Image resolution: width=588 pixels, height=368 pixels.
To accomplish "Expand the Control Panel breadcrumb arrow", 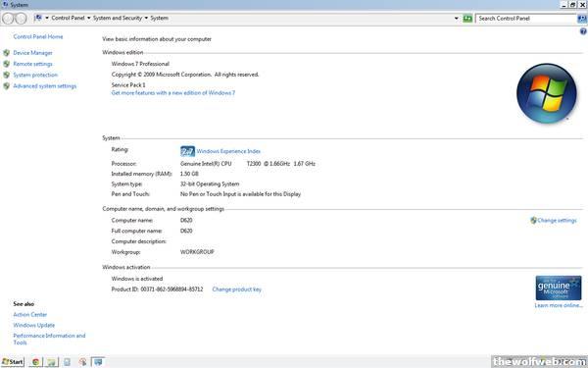I will pyautogui.click(x=89, y=18).
